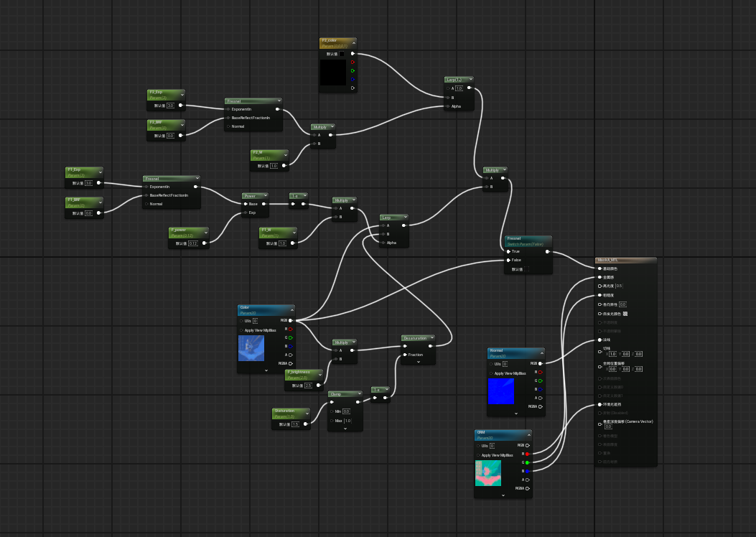Click the RGBA output pin on ORM node

528,489
